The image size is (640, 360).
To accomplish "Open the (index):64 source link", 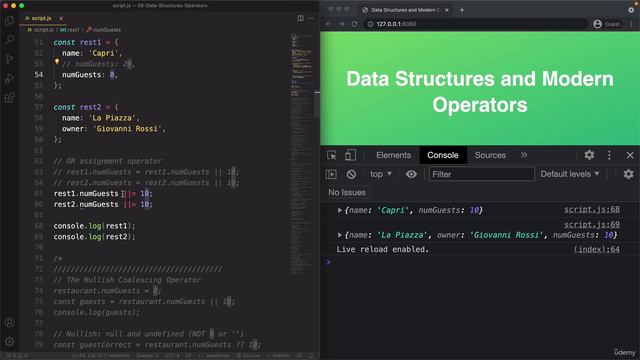I will tap(596, 249).
